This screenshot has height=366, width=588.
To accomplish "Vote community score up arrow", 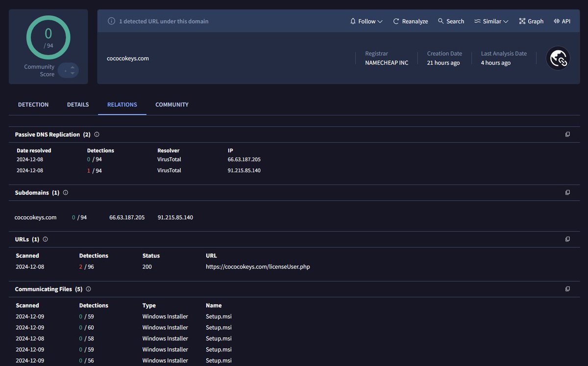I will click(x=73, y=67).
